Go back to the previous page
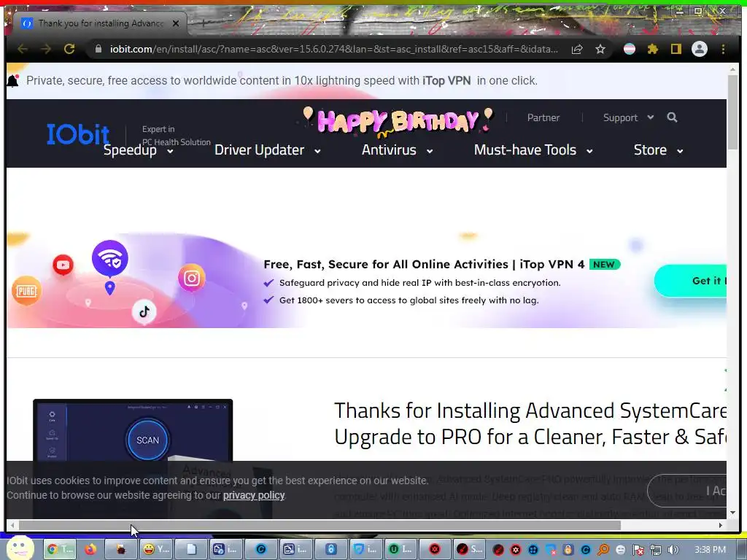Viewport: 747px width, 560px height. (x=23, y=49)
